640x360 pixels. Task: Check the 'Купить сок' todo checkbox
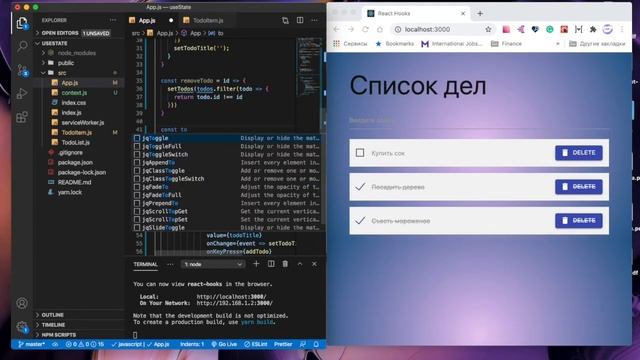pos(360,153)
